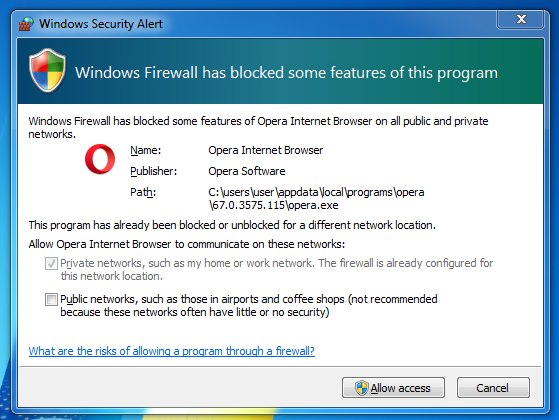Click the Opera Software publisher value

(x=247, y=171)
